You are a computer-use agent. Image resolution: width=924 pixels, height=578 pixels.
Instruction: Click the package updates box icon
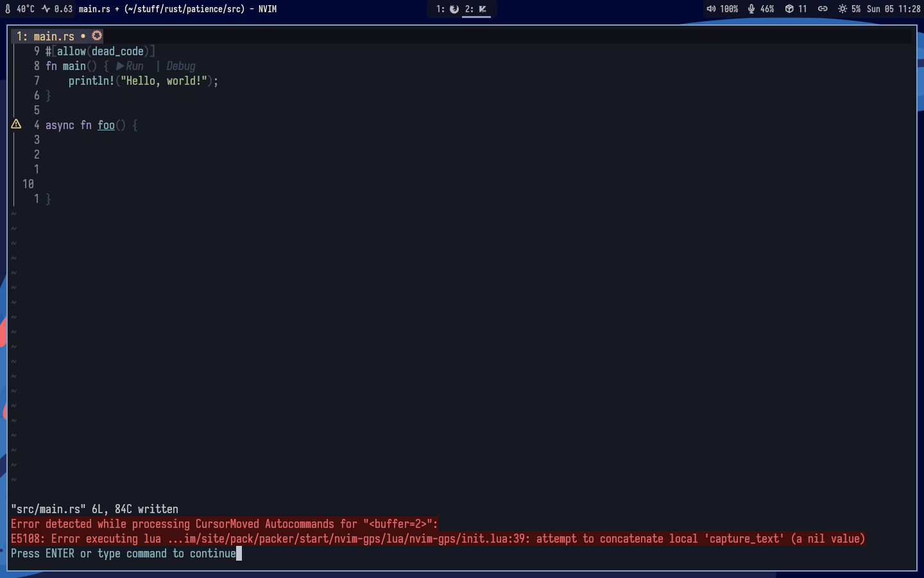click(789, 9)
